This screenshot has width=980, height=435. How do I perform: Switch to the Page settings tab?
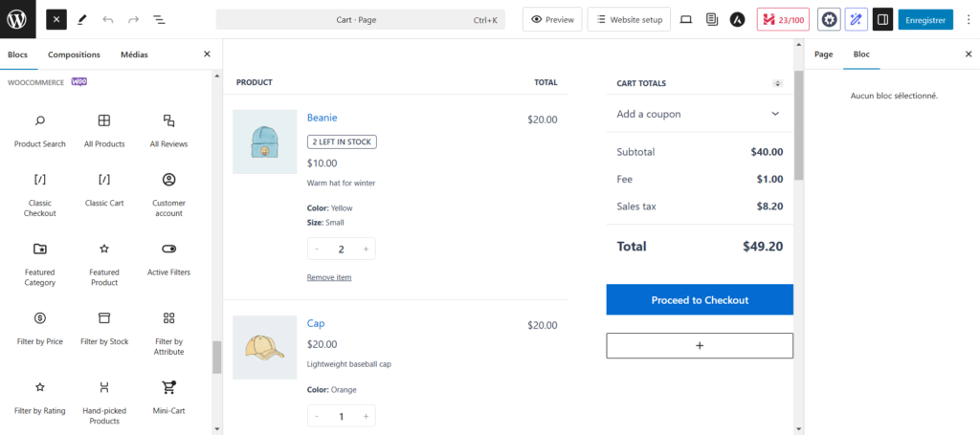[x=823, y=54]
